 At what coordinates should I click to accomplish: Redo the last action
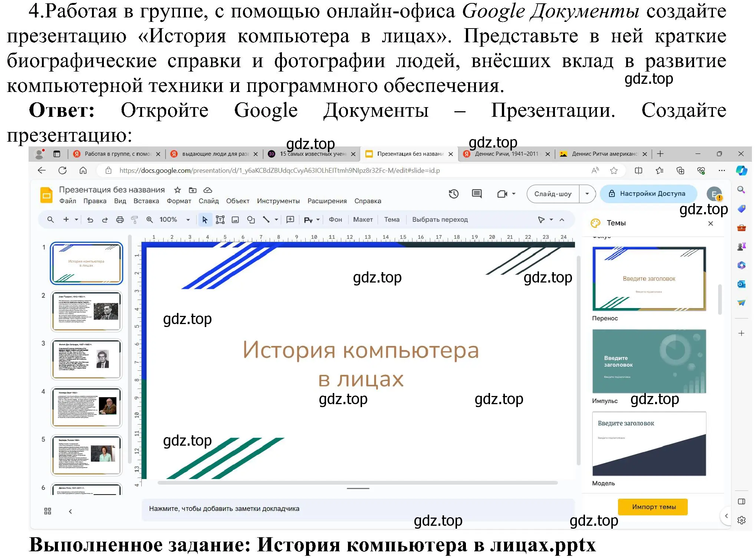point(105,220)
